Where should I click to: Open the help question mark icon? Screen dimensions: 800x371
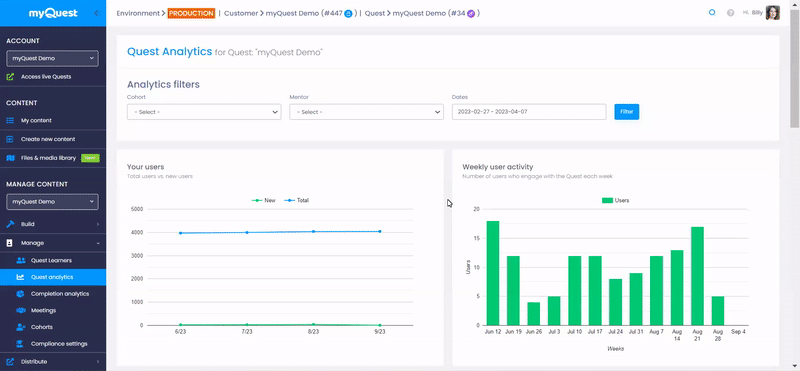(731, 13)
